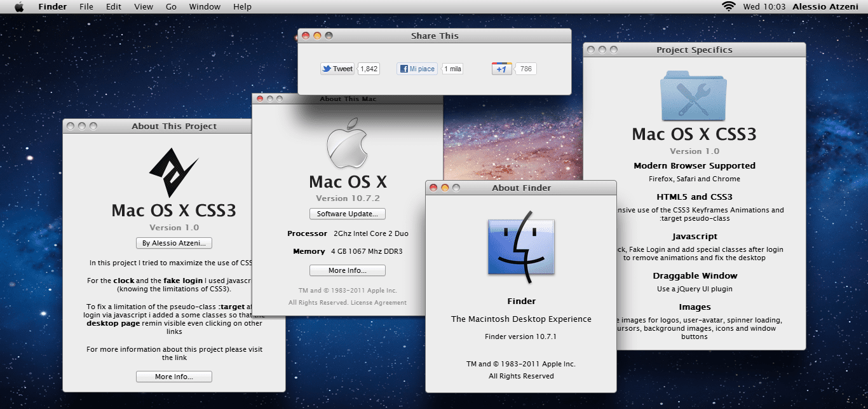The image size is (868, 409).
Task: Click the Twitter bird icon in Share This
Action: (327, 68)
